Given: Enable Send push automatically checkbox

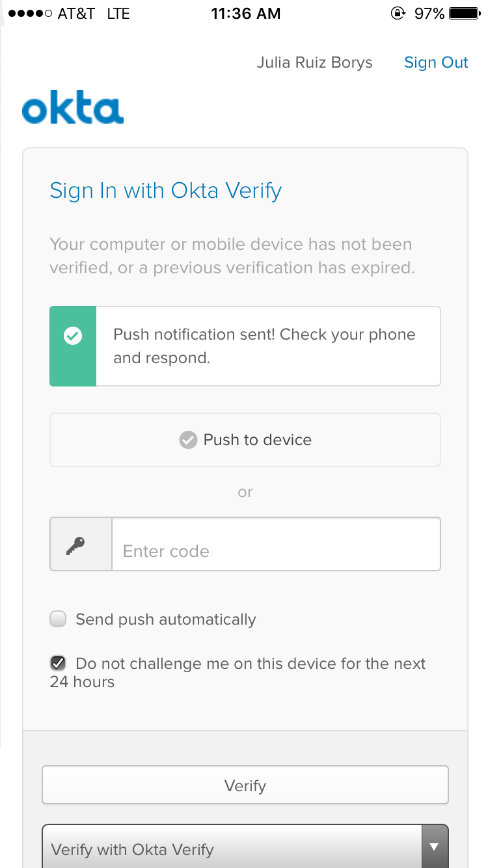Looking at the screenshot, I should 59,619.
